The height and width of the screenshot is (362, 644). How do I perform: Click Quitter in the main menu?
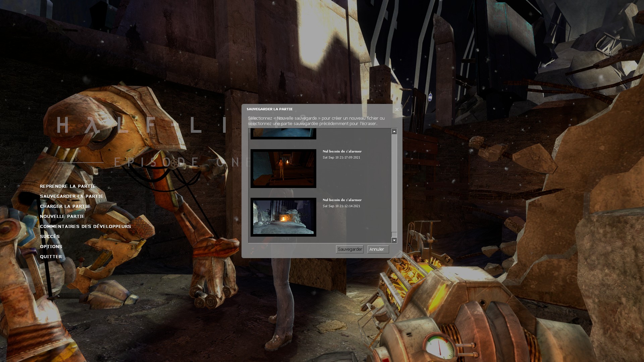(x=51, y=257)
